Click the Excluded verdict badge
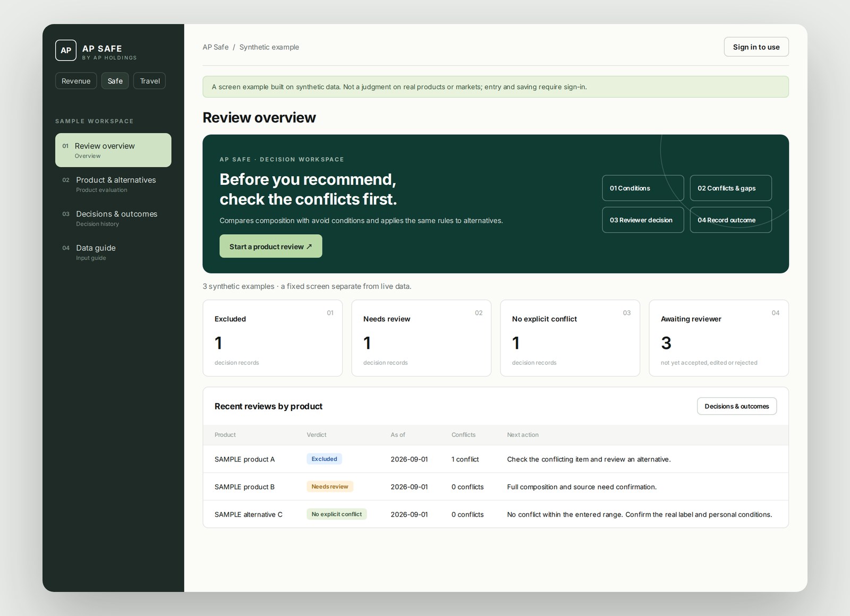 [x=324, y=459]
